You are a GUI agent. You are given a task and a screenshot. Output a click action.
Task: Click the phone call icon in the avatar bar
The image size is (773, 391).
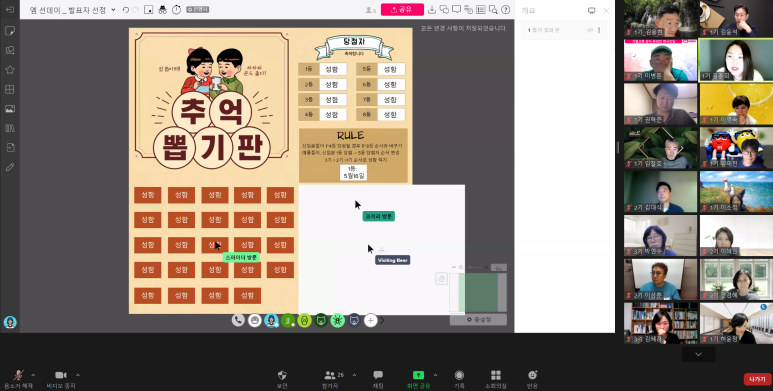click(238, 320)
